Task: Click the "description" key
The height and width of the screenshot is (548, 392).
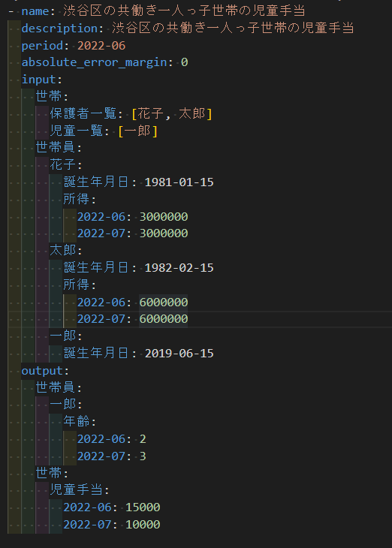Action: (59, 29)
